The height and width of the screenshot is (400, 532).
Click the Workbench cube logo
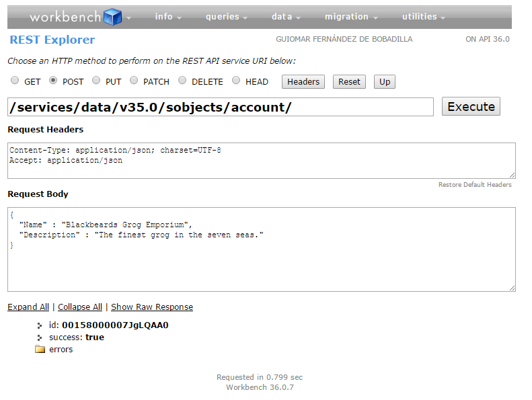[x=113, y=16]
